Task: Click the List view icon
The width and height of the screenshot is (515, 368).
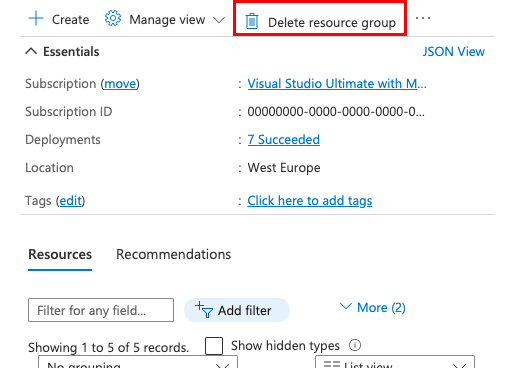Action: [332, 364]
